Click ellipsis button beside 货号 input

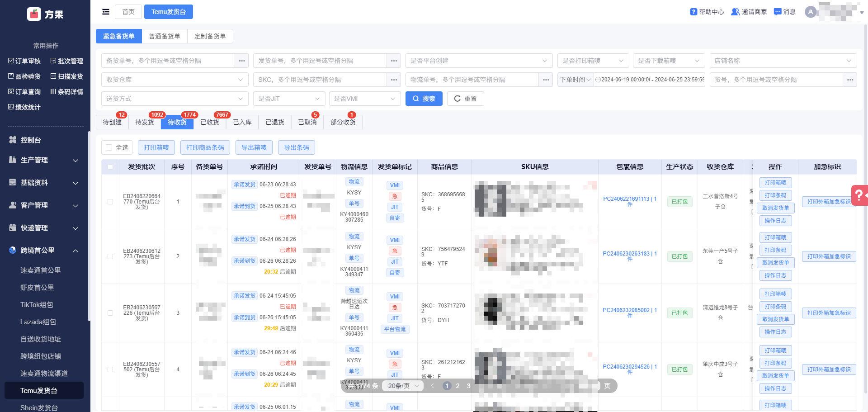point(850,80)
